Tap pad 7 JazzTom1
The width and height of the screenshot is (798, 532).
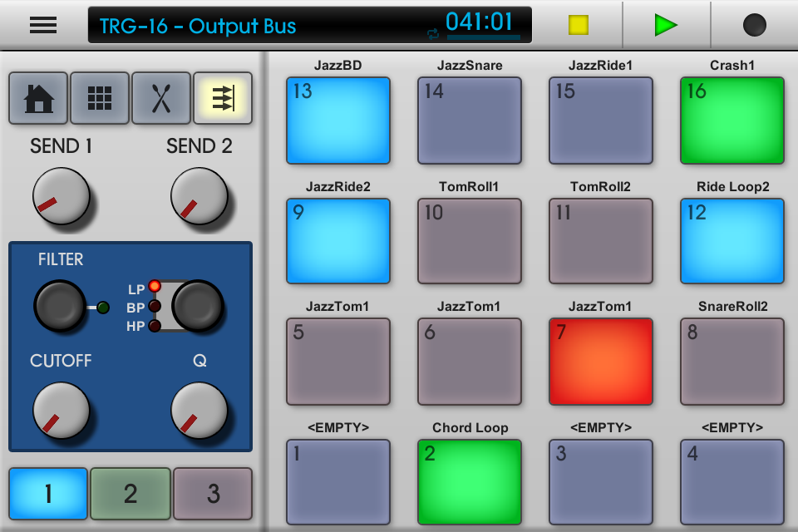pyautogui.click(x=601, y=362)
